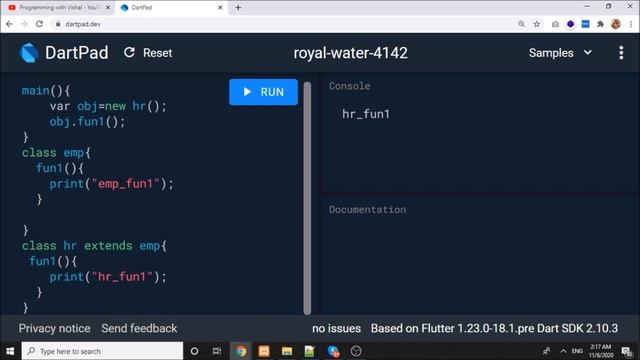Open the taskbar clock showing 2:17 AM
The image size is (640, 360).
point(601,351)
